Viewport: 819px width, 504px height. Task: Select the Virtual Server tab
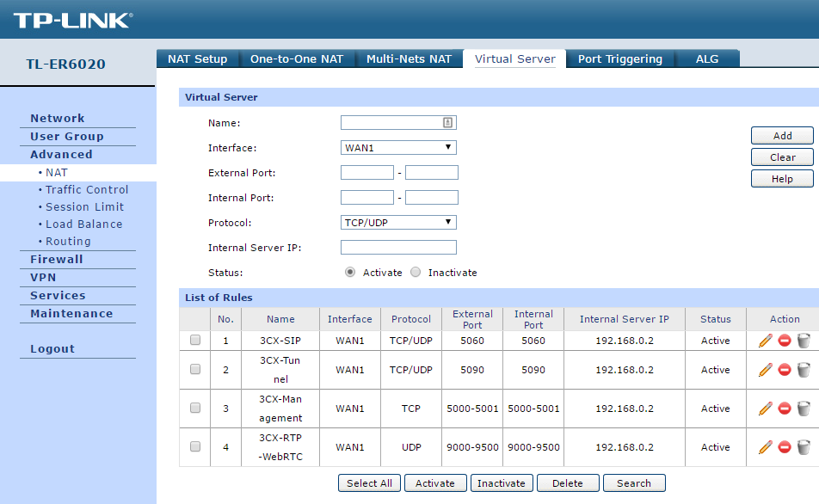(515, 59)
